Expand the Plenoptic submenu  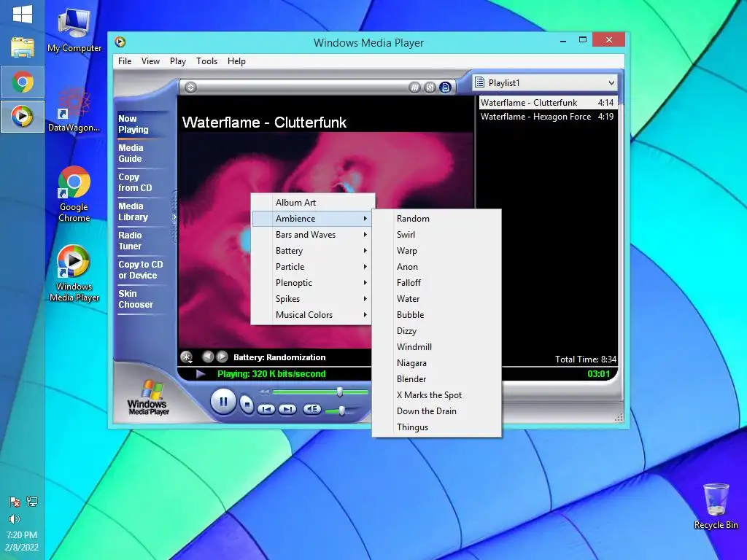pyautogui.click(x=311, y=283)
